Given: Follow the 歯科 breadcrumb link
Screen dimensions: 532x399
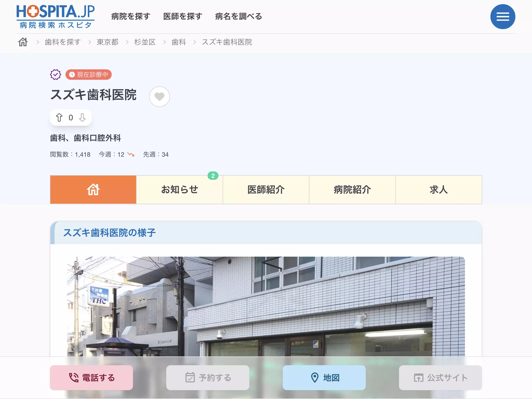Looking at the screenshot, I should (x=179, y=42).
